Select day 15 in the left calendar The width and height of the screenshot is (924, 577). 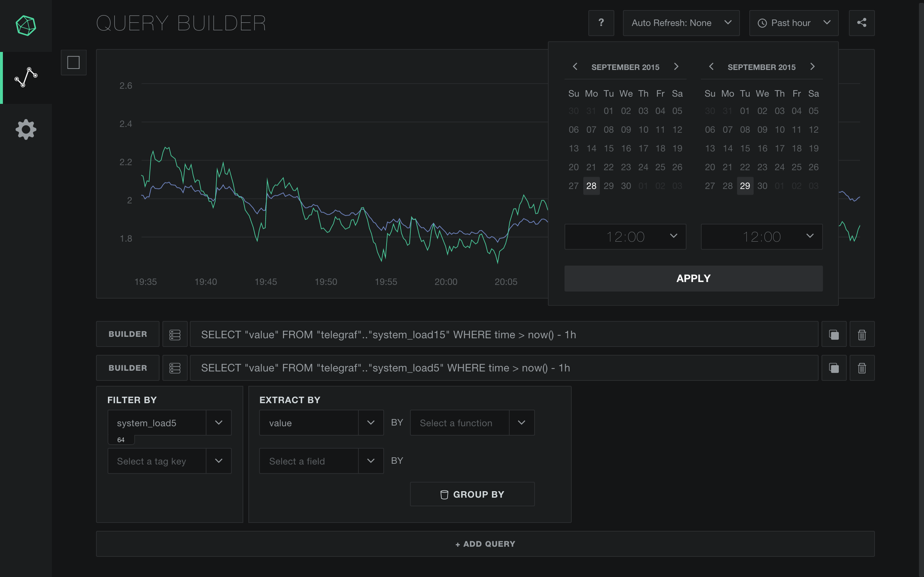[x=609, y=149]
